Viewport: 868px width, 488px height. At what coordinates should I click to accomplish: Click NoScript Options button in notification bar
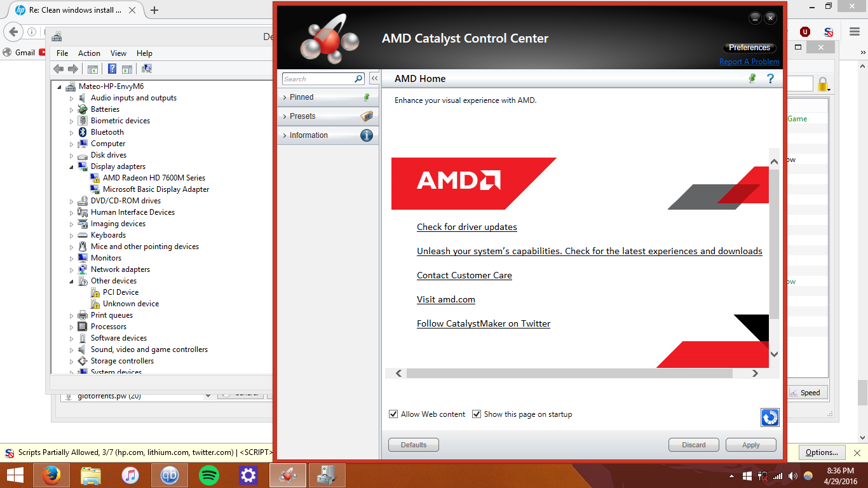click(822, 452)
